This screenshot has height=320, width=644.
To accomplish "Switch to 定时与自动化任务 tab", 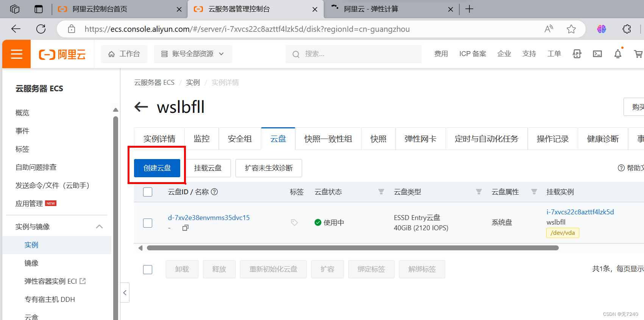I will tap(487, 139).
